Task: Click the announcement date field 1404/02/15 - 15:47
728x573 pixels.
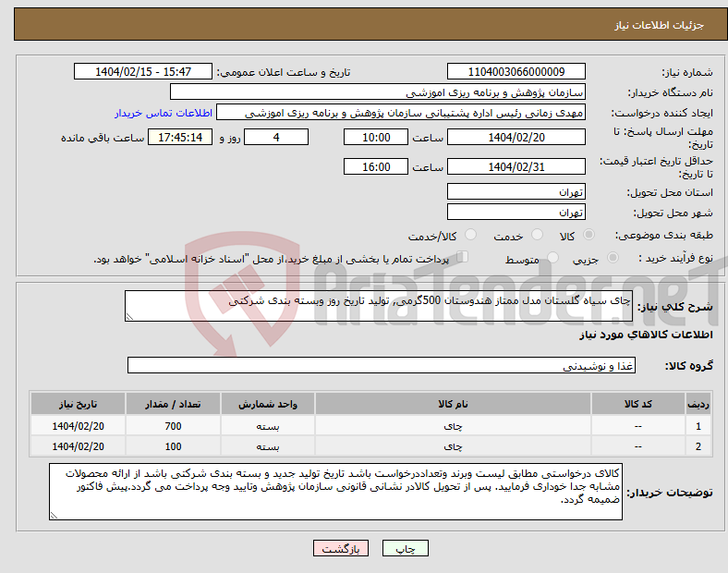Action: click(143, 71)
